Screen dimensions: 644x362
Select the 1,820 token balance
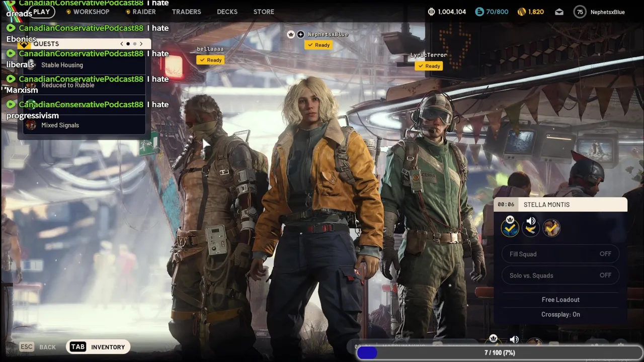[x=536, y=12]
